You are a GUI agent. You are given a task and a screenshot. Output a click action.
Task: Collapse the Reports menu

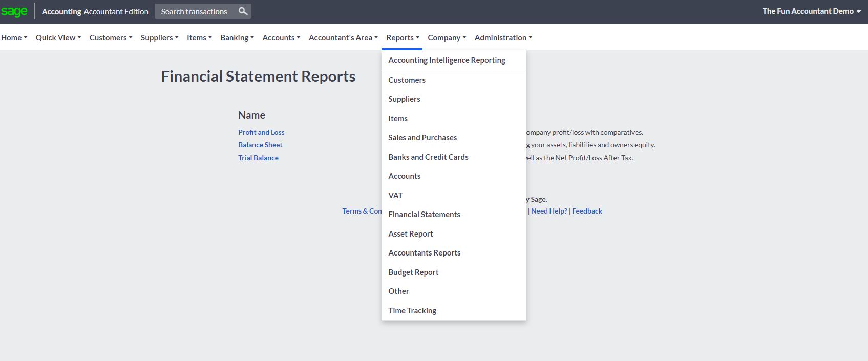[403, 37]
